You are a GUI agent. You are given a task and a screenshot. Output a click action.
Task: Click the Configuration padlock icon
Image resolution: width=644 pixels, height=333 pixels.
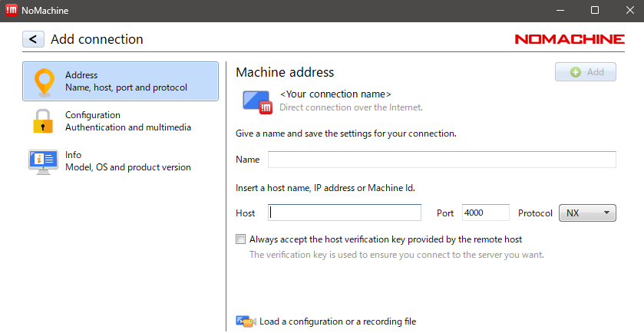pos(44,121)
